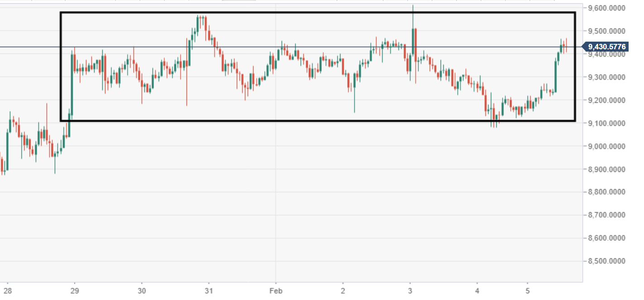
Task: Click the 9,000.0000 price axis label
Action: pos(606,146)
